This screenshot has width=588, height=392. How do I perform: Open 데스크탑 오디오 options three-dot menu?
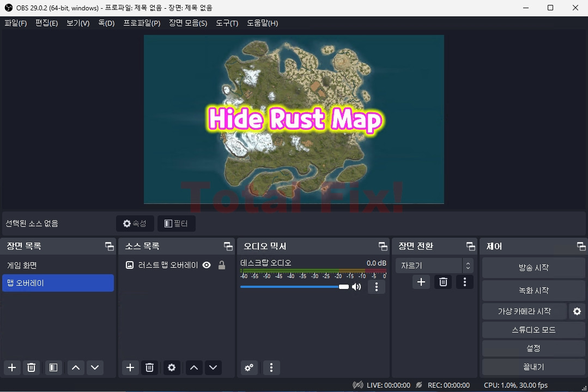point(377,287)
